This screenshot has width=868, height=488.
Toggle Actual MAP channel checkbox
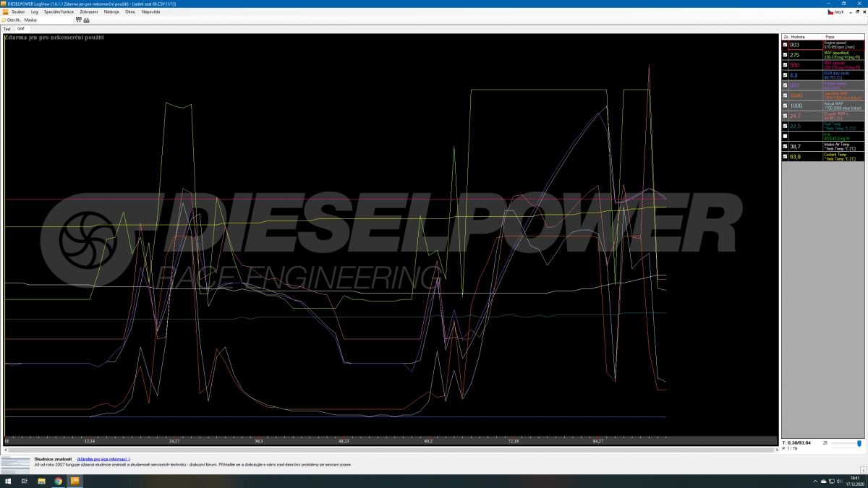coord(786,106)
